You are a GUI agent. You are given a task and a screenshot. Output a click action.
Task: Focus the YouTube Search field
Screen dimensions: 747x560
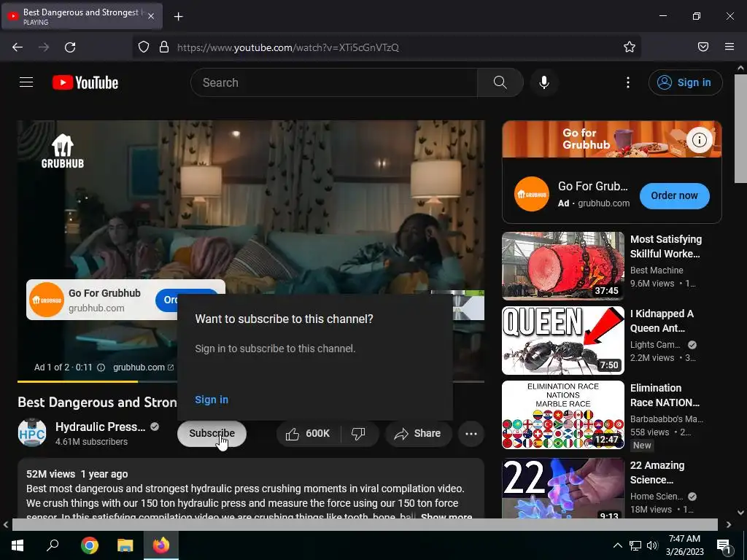[x=334, y=82]
